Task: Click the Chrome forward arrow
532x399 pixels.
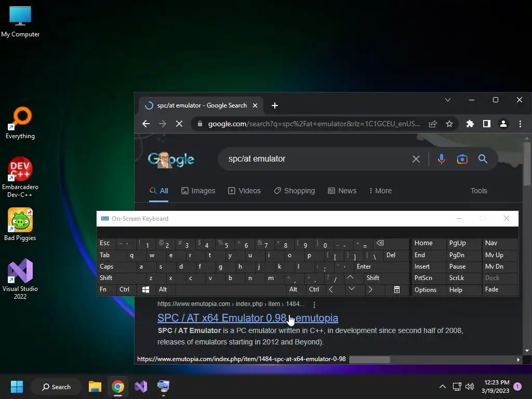Action: coord(163,124)
